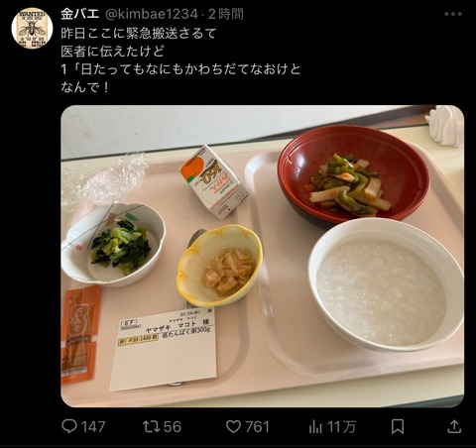Screen dimensions: 476x448
Task: Bookmark this tweet
Action: (x=398, y=426)
